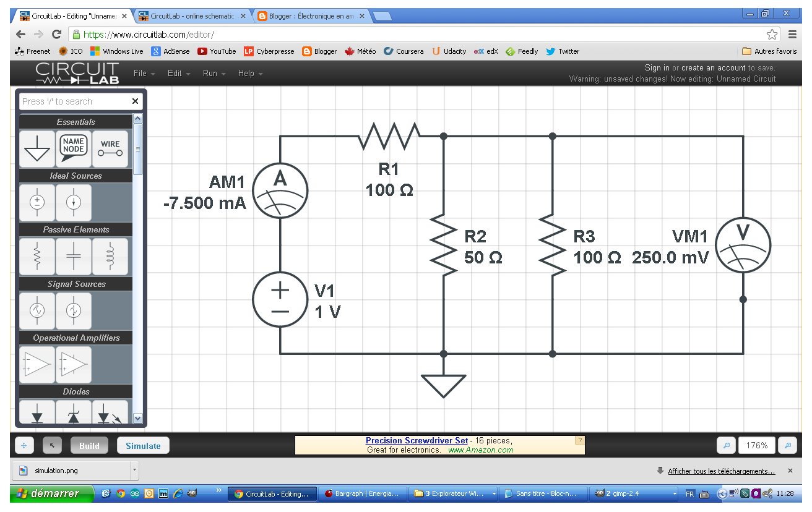
Task: Open the démarrer start menu
Action: (51, 494)
